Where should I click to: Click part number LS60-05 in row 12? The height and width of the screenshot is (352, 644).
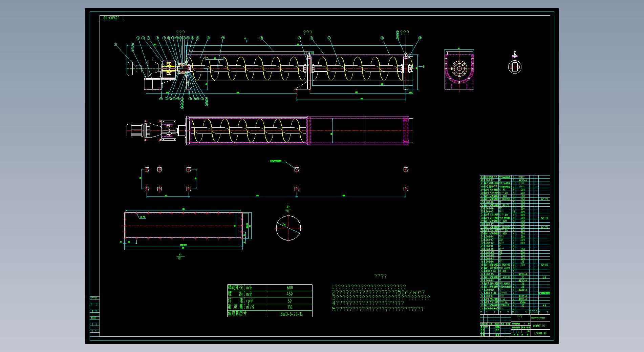click(x=489, y=274)
